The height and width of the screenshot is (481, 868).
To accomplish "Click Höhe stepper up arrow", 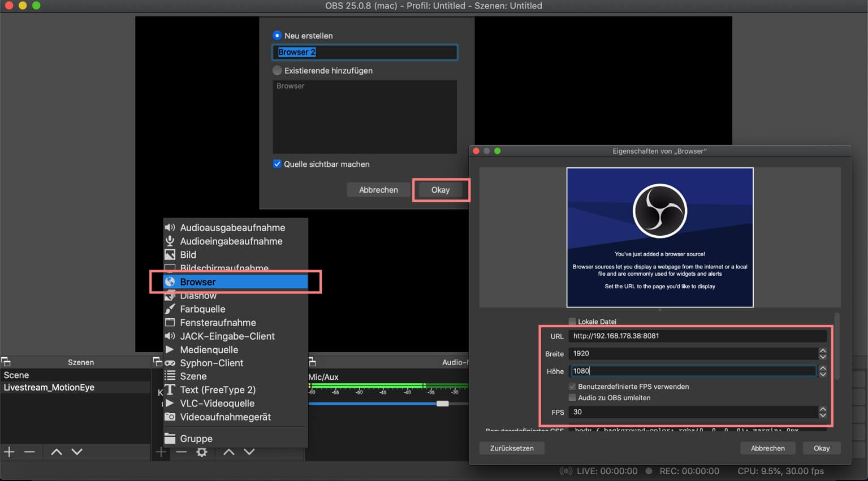I will click(823, 368).
